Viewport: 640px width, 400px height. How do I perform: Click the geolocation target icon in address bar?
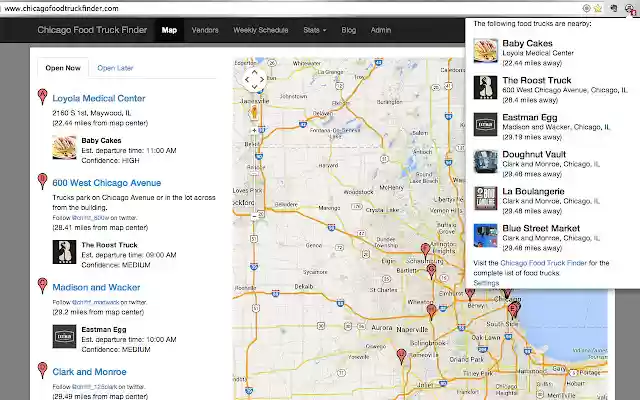pos(587,8)
